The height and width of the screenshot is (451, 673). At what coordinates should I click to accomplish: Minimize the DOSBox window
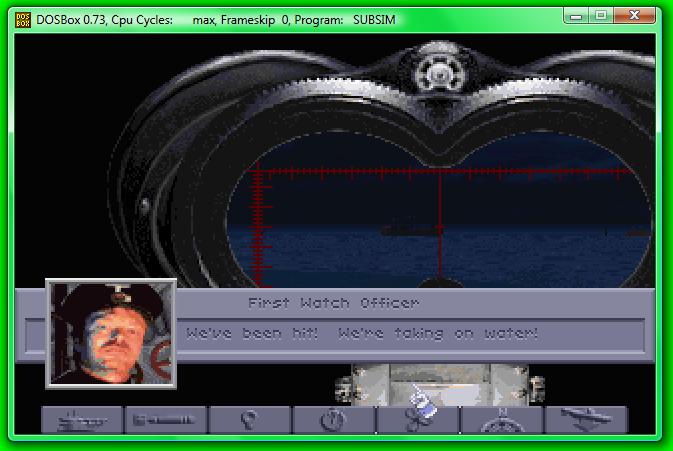[x=576, y=16]
